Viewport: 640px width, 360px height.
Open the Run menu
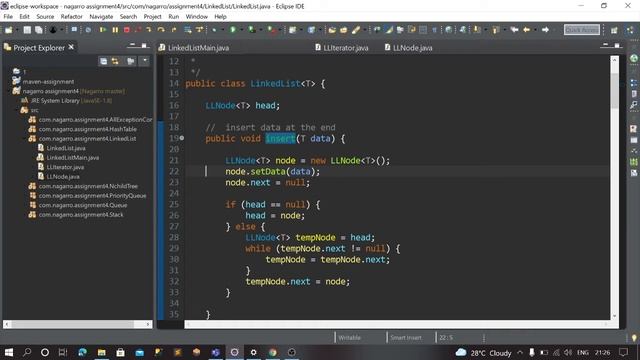pyautogui.click(x=173, y=17)
